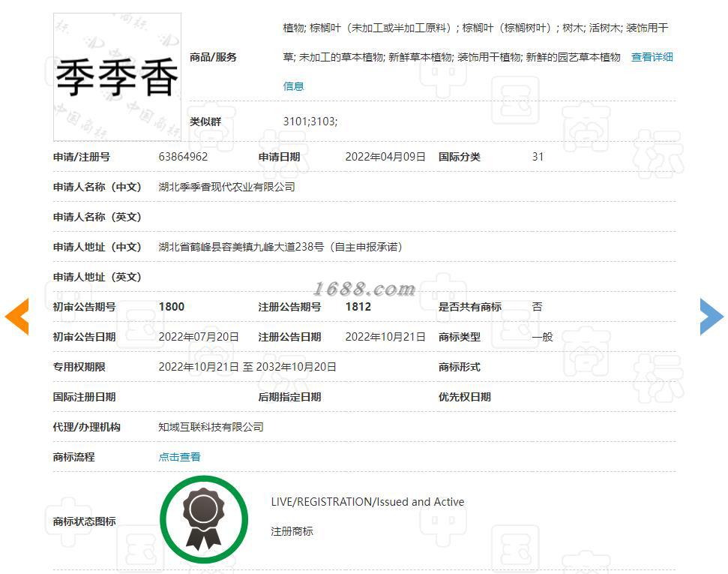Click the 初审公告期号 label
The height and width of the screenshot is (574, 728).
click(x=84, y=307)
